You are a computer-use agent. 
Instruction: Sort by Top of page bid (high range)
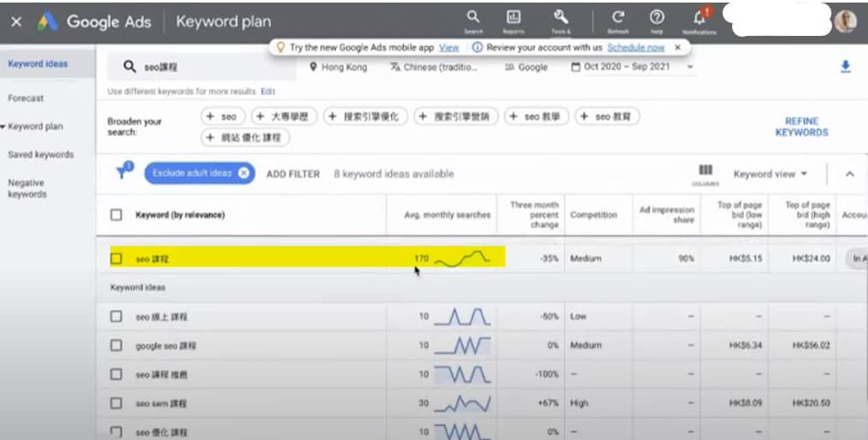tap(807, 214)
